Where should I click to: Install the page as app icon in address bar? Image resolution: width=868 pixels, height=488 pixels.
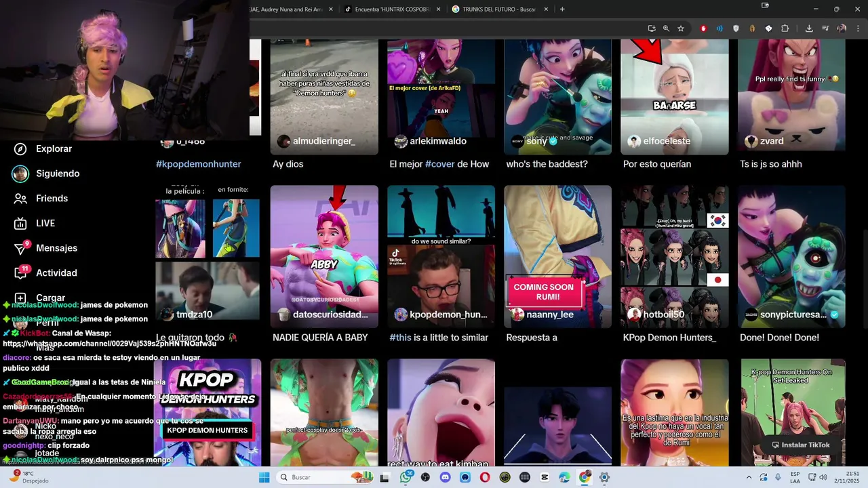point(652,28)
